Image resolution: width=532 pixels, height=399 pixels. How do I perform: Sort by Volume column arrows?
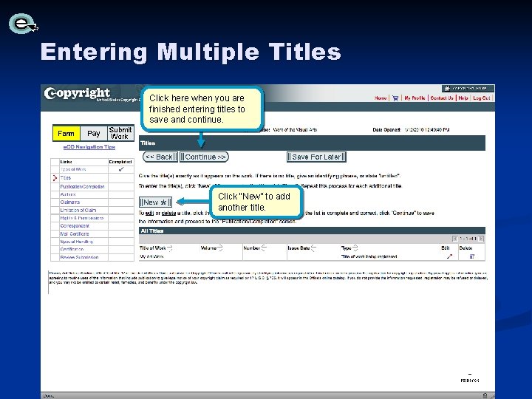pyautogui.click(x=220, y=248)
